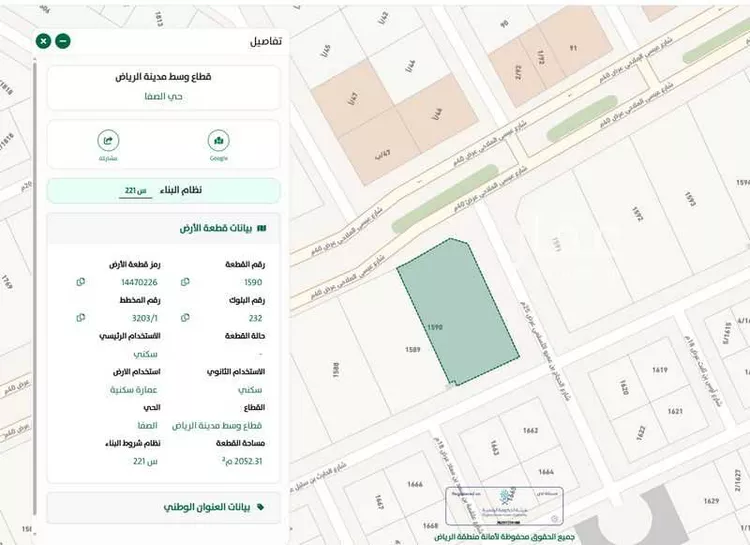Click the نظام البناء banner
This screenshot has width=750, height=545.
(x=165, y=190)
